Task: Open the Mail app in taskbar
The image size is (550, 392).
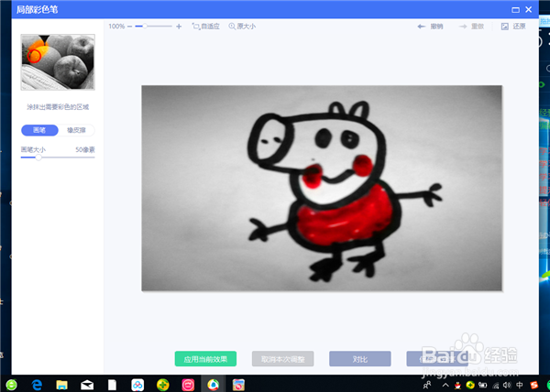Action: [87, 385]
